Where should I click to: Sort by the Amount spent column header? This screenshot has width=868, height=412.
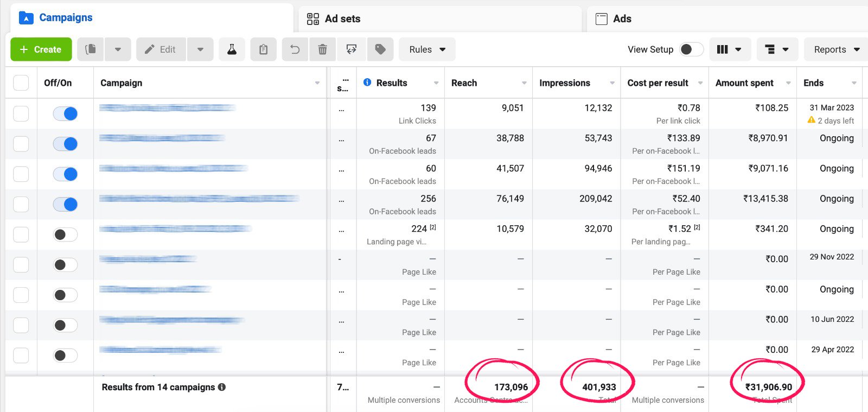744,83
